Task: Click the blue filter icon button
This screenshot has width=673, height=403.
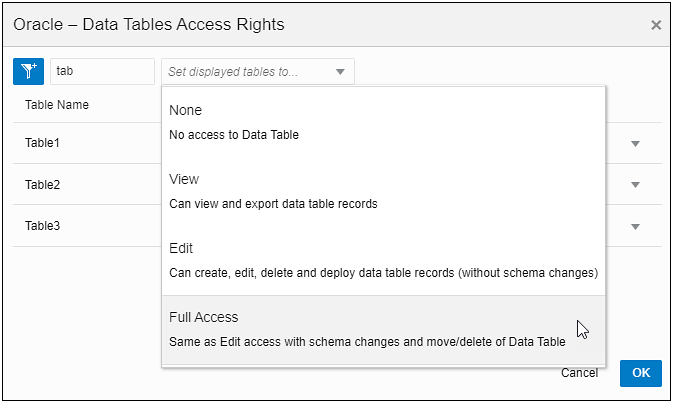Action: pyautogui.click(x=27, y=72)
